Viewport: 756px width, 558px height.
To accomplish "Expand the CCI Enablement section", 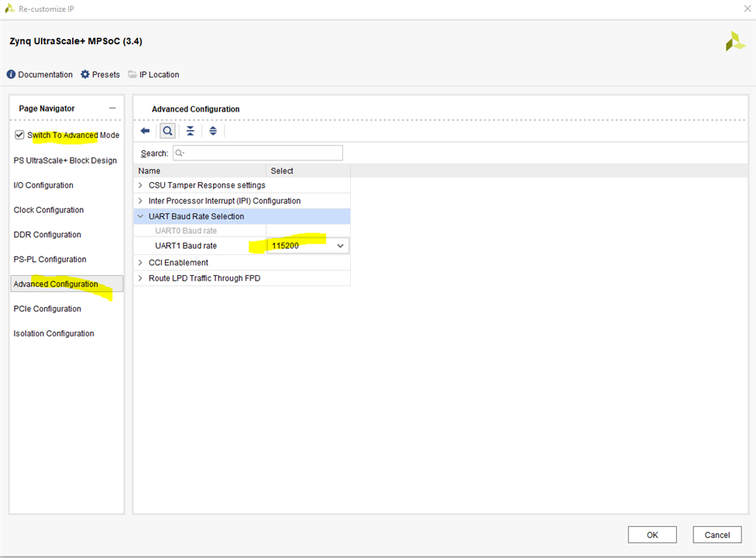I will (140, 263).
